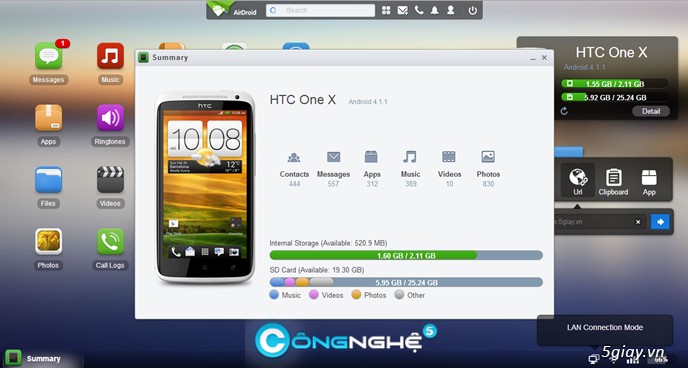Viewport: 688px width, 368px height.
Task: Select the Clipboard tab in toolbox widget
Action: 613,181
